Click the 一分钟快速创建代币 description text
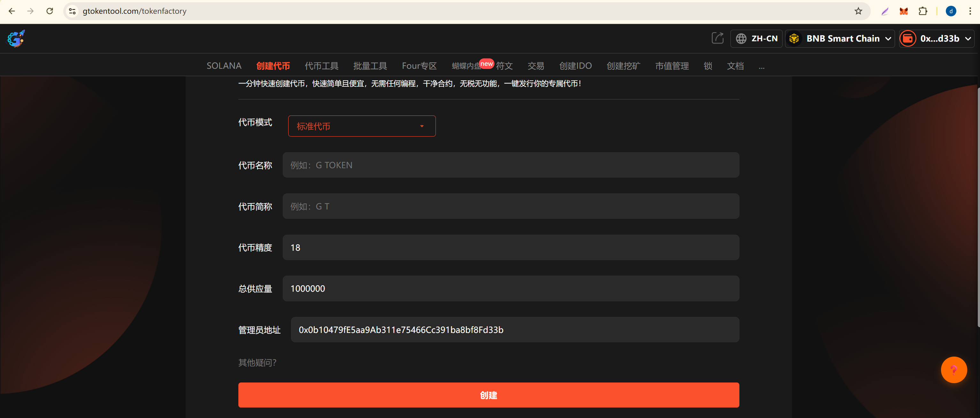980x418 pixels. click(x=410, y=83)
